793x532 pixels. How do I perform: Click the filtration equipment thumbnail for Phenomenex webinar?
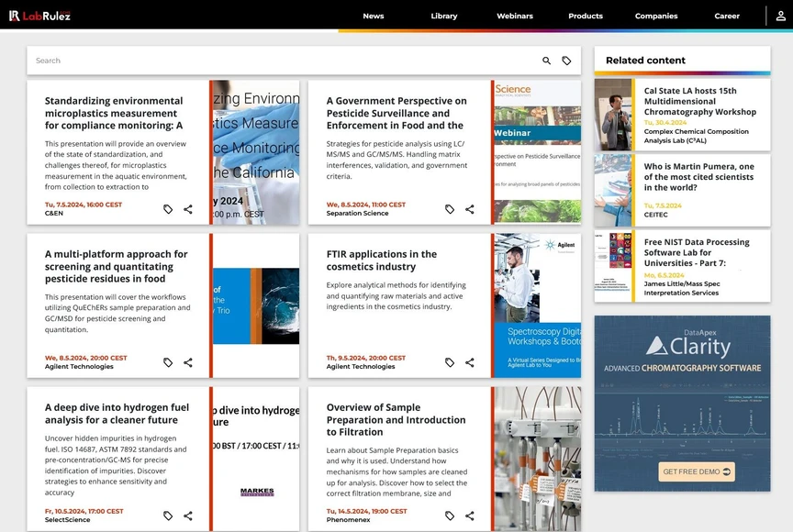coord(538,459)
